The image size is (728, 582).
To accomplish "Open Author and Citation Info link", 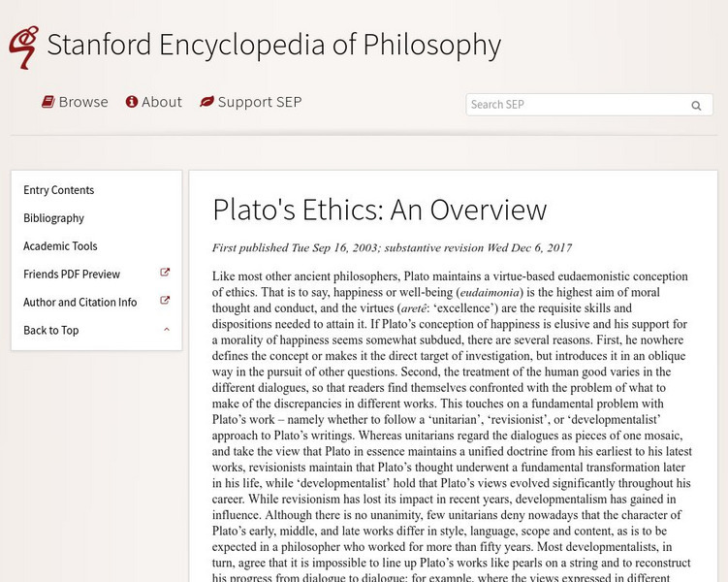I will [79, 303].
